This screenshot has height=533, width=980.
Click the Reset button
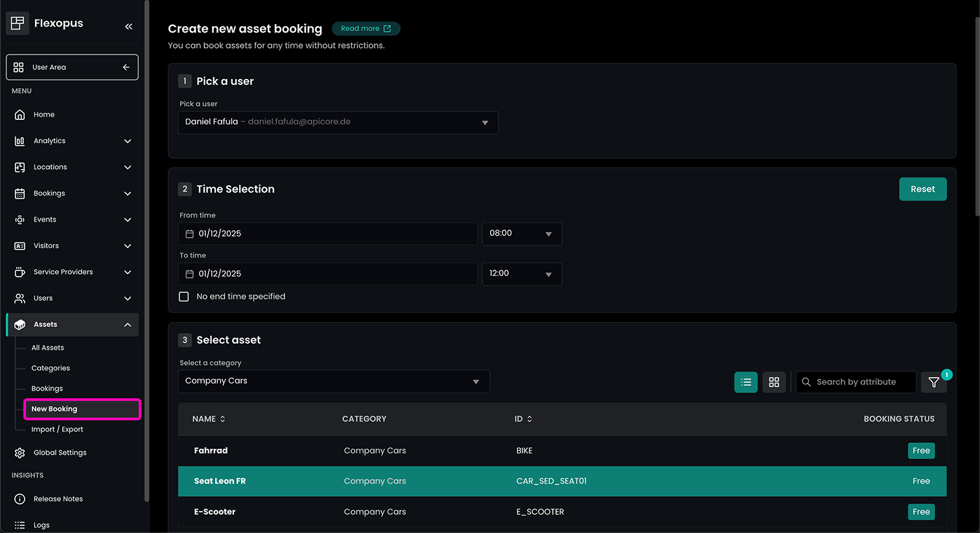[922, 189]
